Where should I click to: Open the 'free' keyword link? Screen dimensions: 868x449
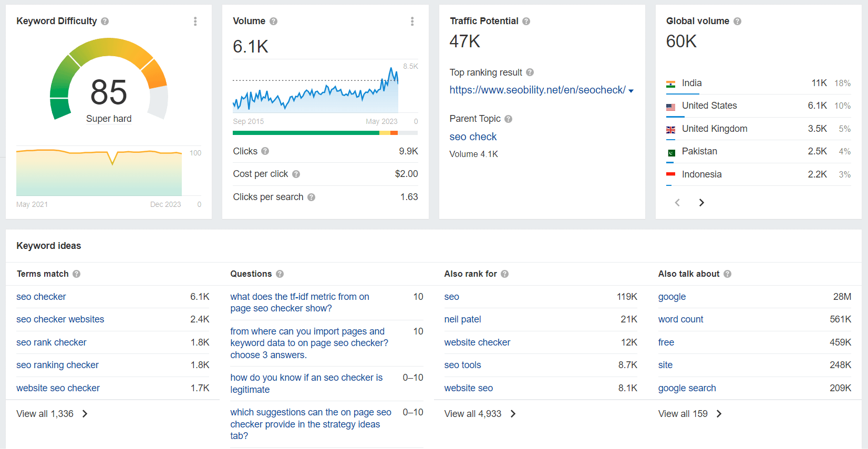click(666, 342)
